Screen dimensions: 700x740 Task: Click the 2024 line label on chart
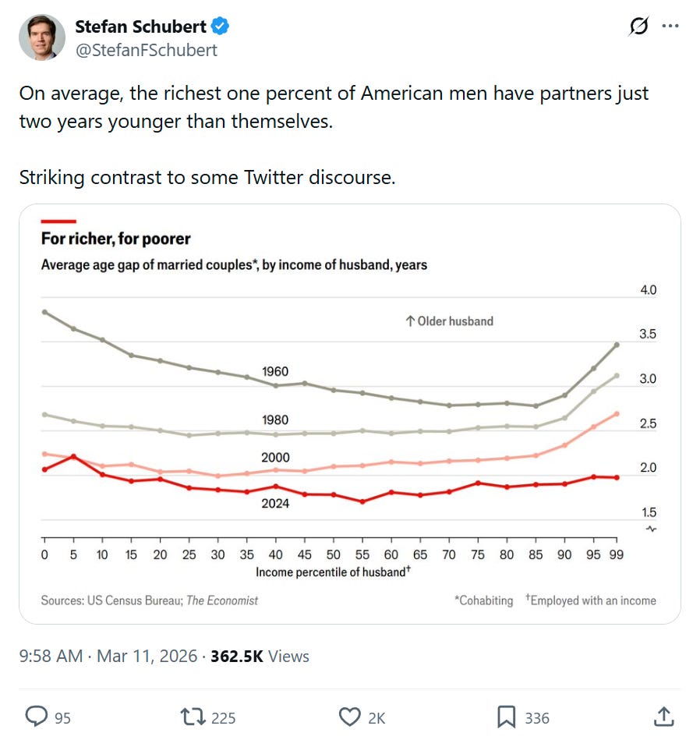[x=275, y=503]
